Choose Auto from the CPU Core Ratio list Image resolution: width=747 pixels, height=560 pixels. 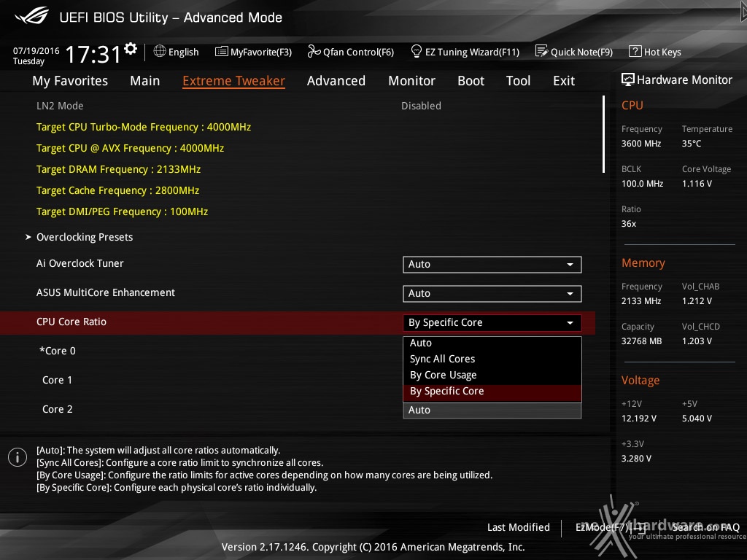pyautogui.click(x=492, y=343)
